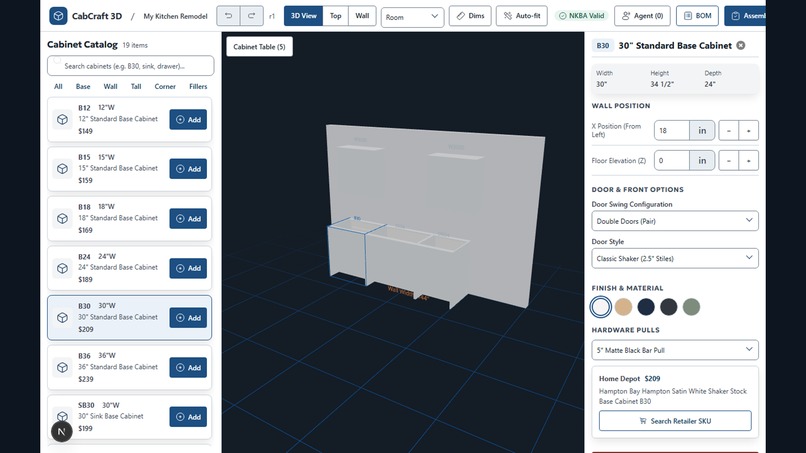Open Door Style dropdown

point(675,258)
